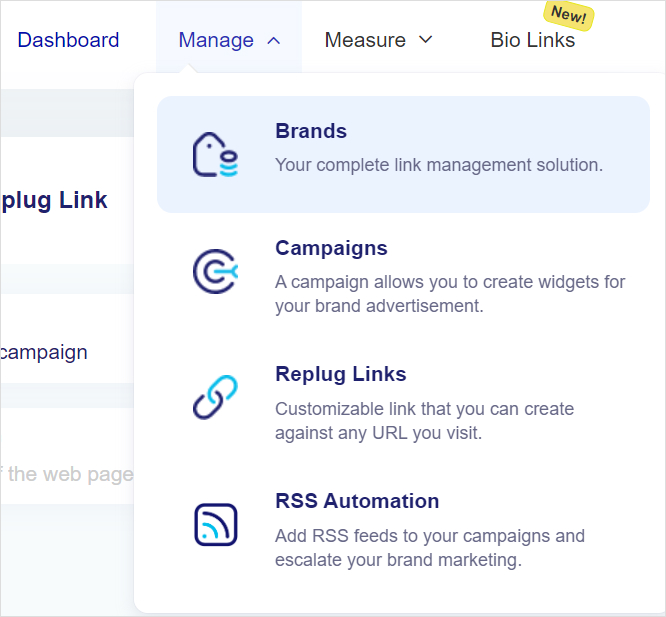
Task: Select Replug Links menu entry
Action: click(403, 403)
